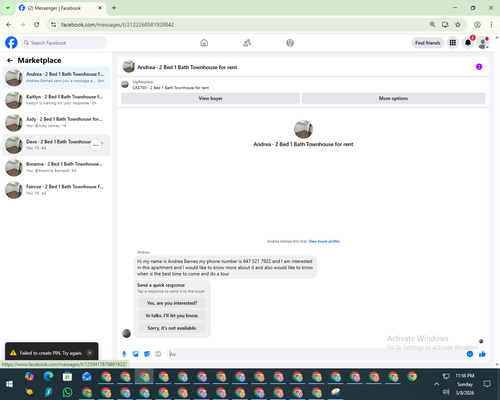Open Kaitlyn's townhouse conversation

pyautogui.click(x=56, y=100)
